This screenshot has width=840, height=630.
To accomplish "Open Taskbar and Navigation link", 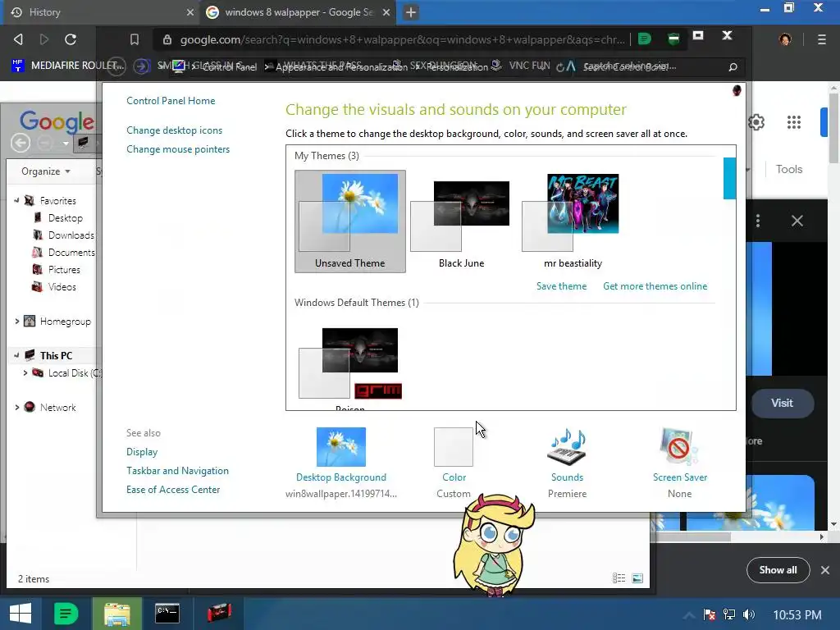I will click(177, 470).
